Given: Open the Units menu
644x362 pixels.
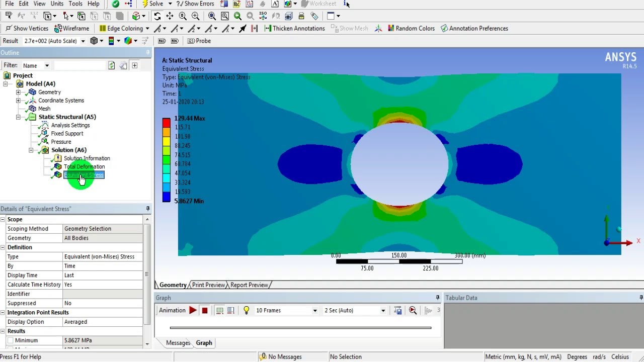Looking at the screenshot, I should 57,4.
